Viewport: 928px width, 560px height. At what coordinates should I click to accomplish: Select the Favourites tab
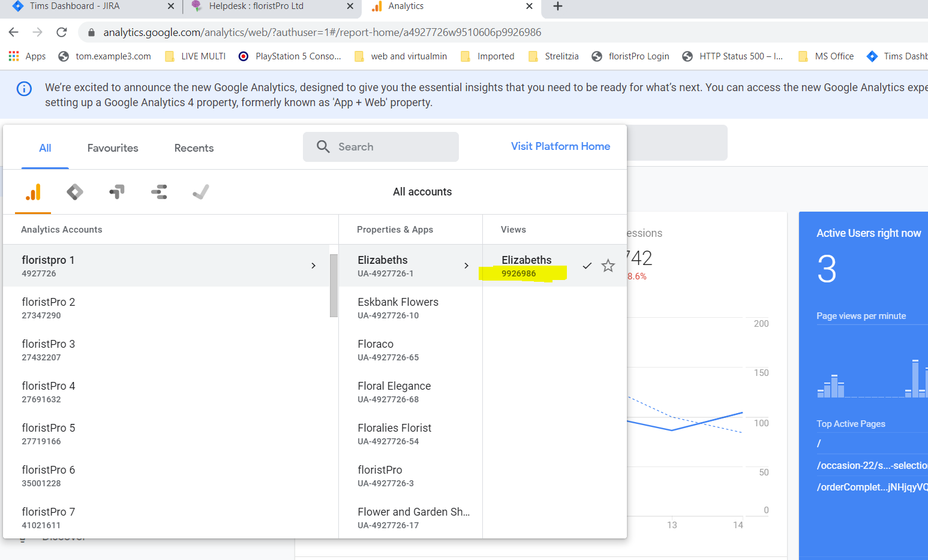113,148
